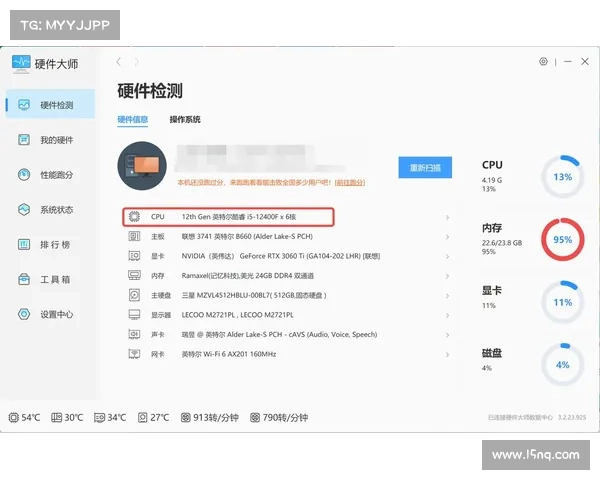Click the 硬件检测 sidebar icon
Viewport: 600px width, 480px height.
24,104
